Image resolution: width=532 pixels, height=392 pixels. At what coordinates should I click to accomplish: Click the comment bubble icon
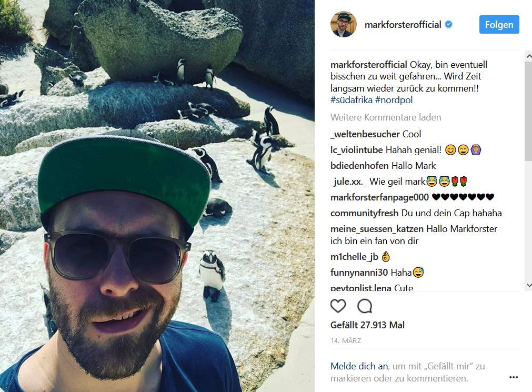[365, 306]
